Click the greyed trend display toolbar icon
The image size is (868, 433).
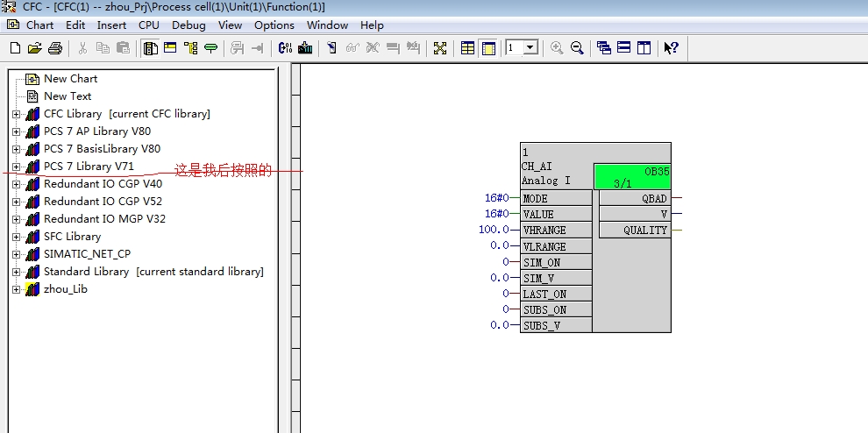click(x=413, y=48)
